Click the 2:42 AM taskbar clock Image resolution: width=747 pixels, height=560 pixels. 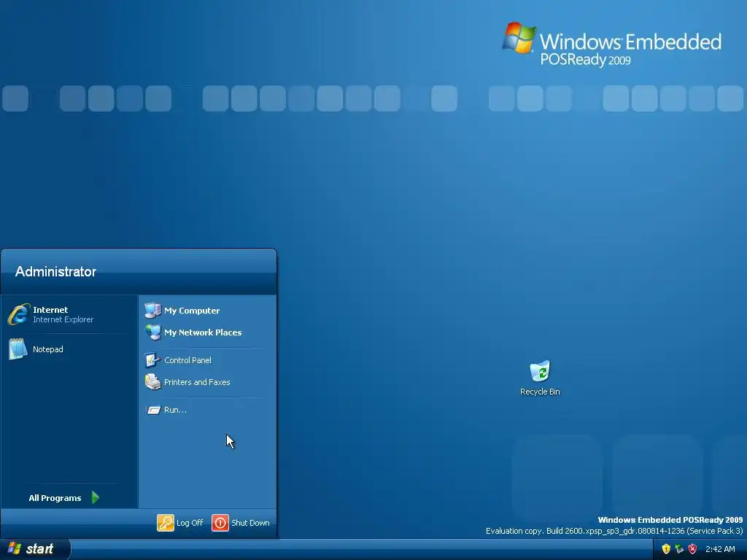pos(720,549)
